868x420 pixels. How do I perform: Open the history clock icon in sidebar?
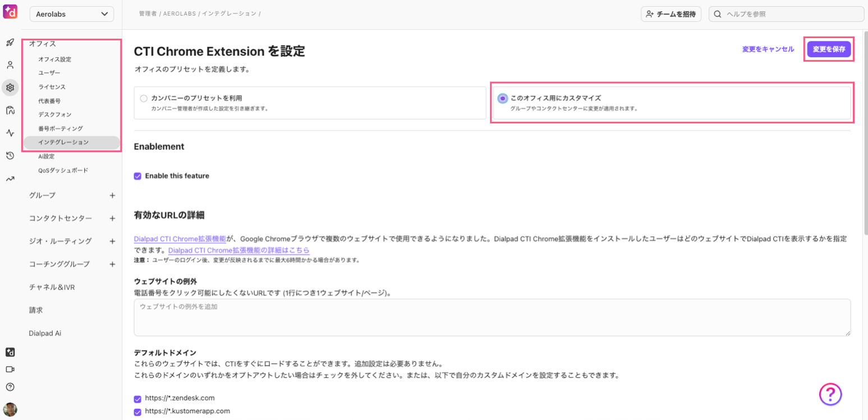tap(10, 156)
